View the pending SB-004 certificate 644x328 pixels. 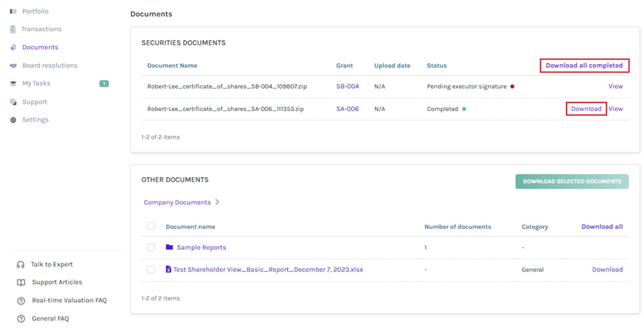[x=615, y=87]
